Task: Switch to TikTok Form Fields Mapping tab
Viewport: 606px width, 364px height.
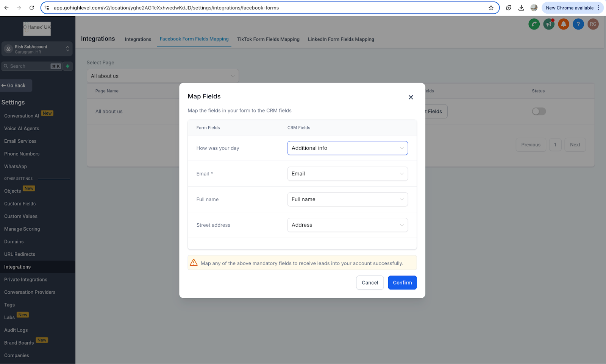Action: (x=268, y=39)
